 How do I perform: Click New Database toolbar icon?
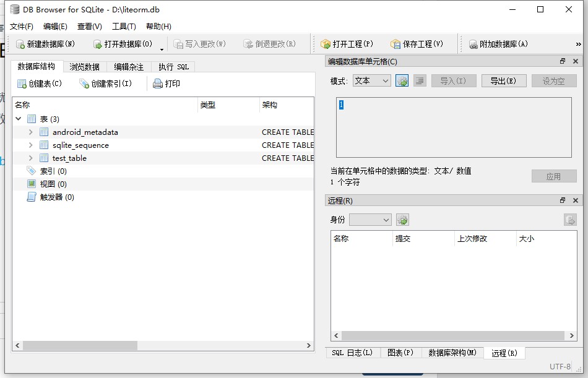click(x=20, y=45)
